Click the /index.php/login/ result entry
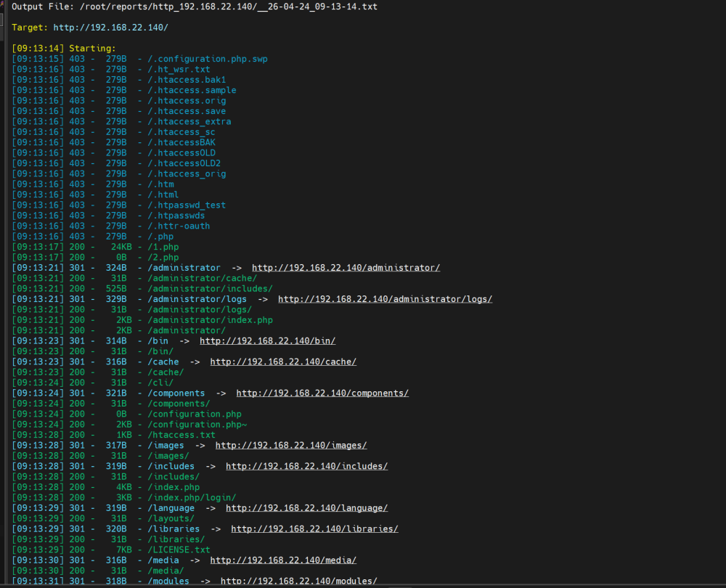Screen dimensions: 726x588 192,497
